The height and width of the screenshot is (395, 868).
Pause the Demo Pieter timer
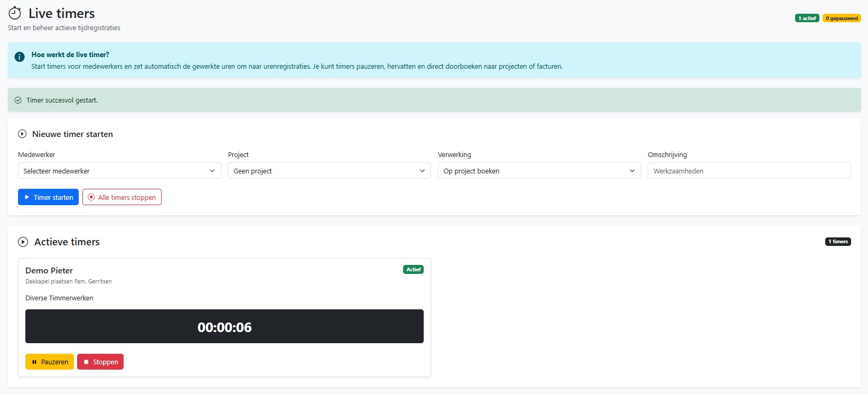50,362
